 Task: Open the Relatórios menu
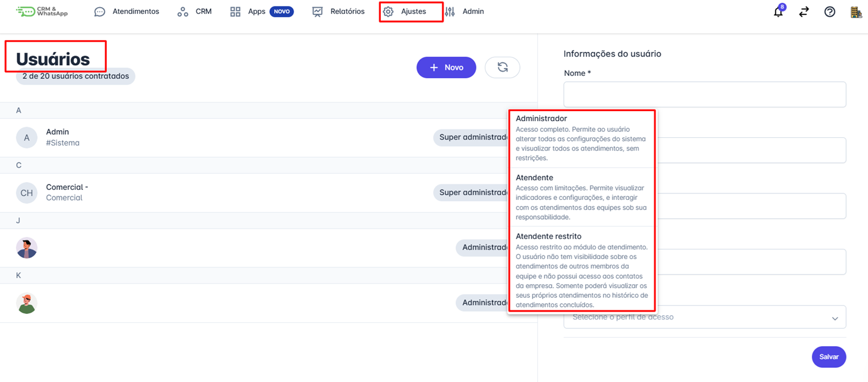[338, 11]
